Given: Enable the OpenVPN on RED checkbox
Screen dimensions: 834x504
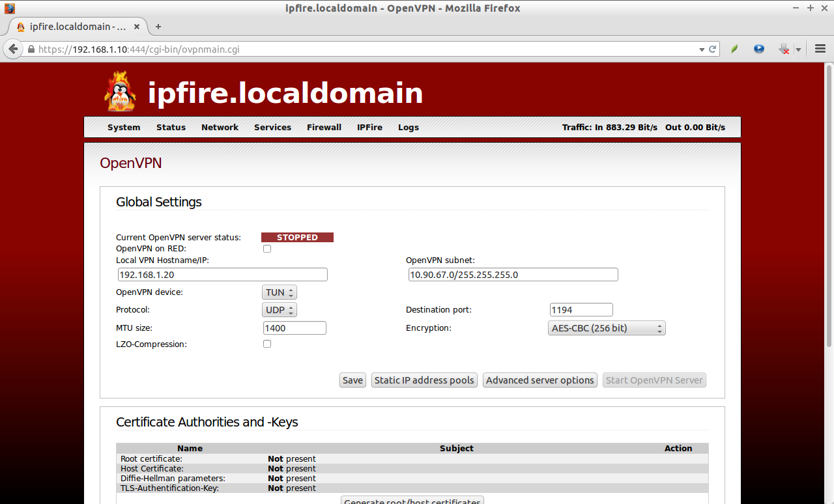Looking at the screenshot, I should 267,249.
